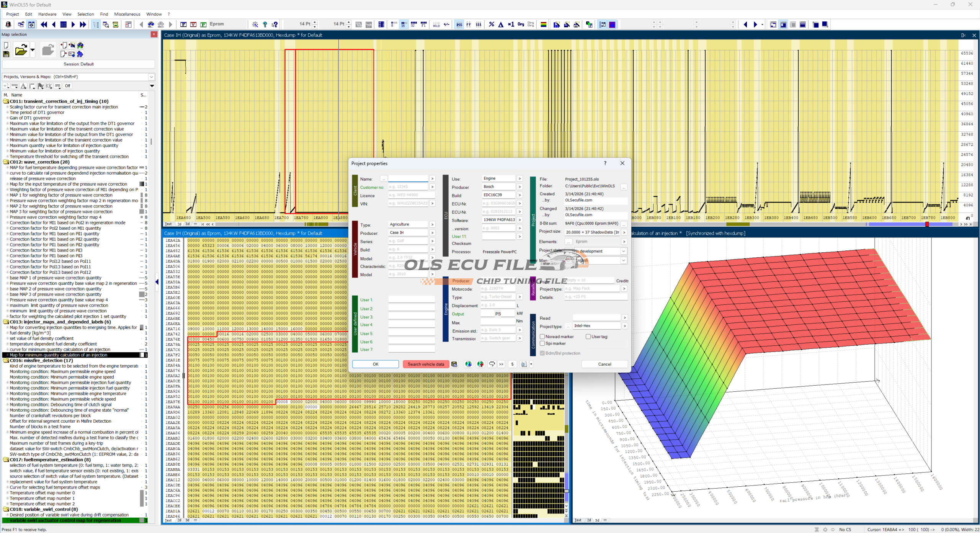Click the open folder icon in Map selection
The image size is (980, 533).
pos(21,50)
